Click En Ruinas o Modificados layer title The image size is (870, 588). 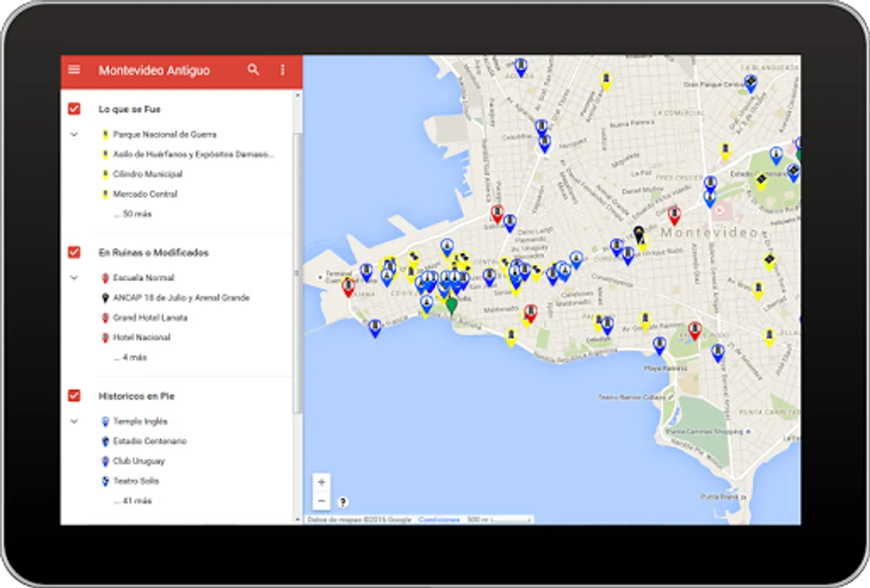(x=153, y=252)
